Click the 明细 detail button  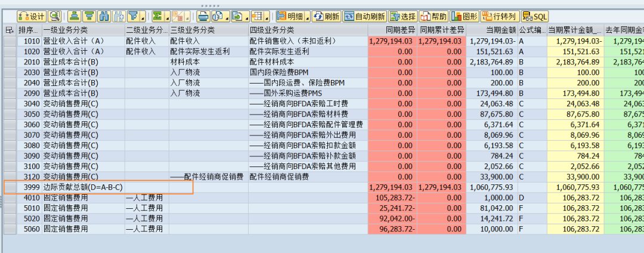tap(290, 17)
